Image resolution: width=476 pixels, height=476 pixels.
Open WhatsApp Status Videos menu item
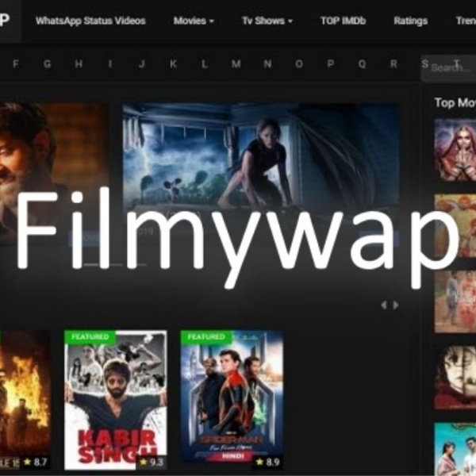tap(90, 21)
